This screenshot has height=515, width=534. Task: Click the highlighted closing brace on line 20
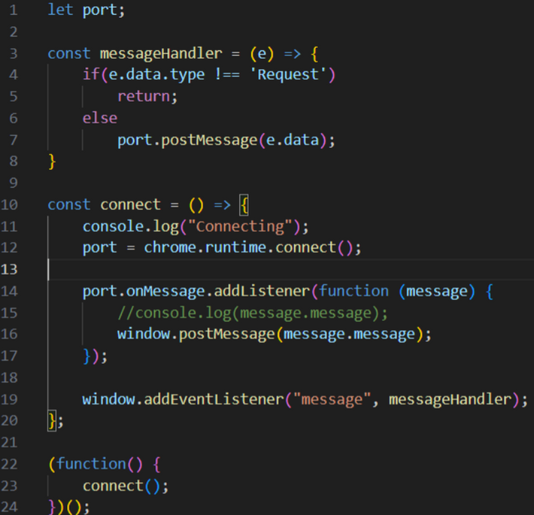(52, 421)
